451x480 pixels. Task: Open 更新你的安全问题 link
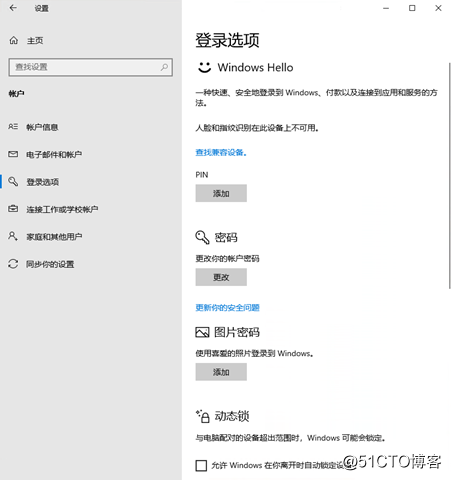[227, 307]
